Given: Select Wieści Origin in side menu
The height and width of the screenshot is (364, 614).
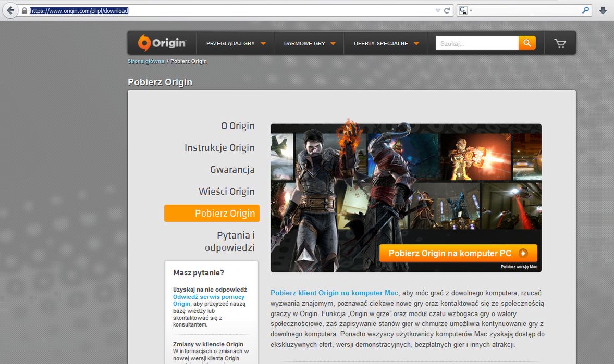Looking at the screenshot, I should click(x=226, y=192).
